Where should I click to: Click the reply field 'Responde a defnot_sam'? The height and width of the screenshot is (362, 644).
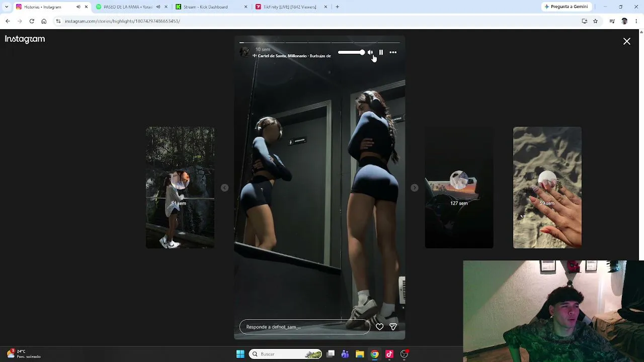304,327
